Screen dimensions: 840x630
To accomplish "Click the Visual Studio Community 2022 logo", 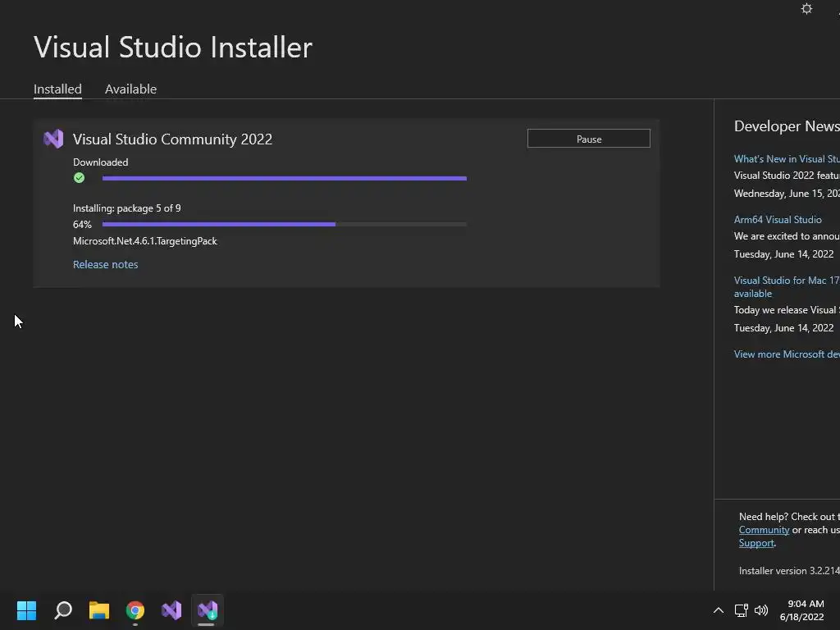I will (x=53, y=139).
